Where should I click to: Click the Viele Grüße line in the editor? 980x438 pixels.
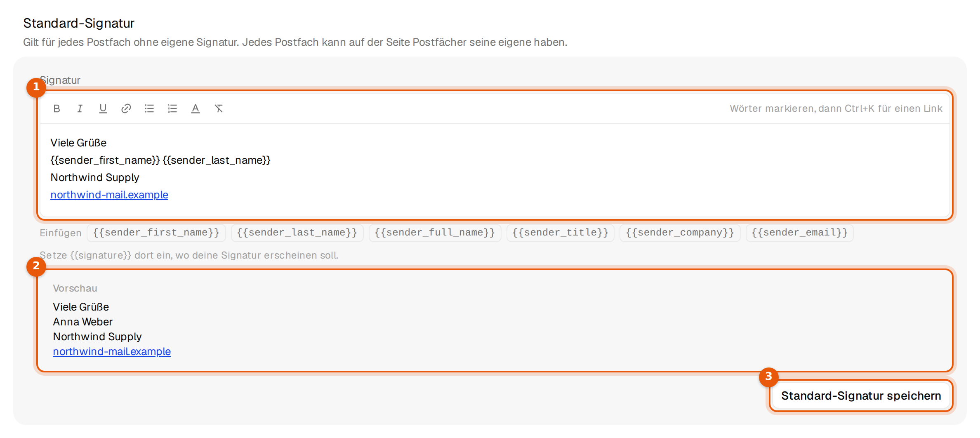tap(78, 143)
